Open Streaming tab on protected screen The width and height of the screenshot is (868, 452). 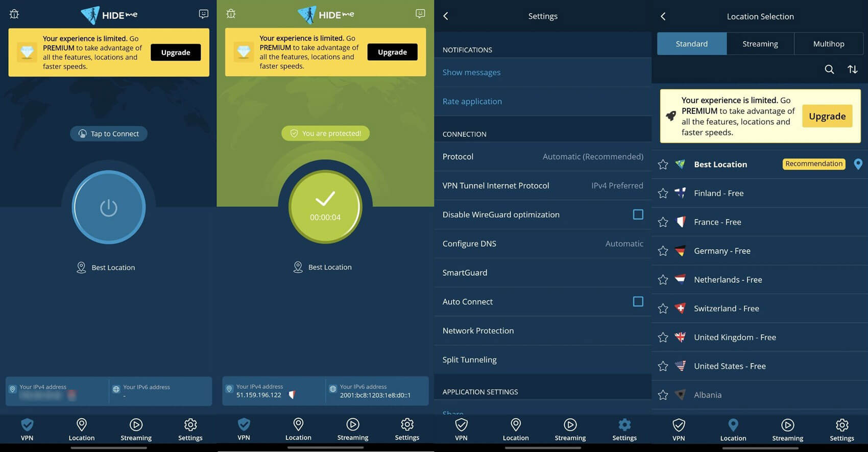353,429
